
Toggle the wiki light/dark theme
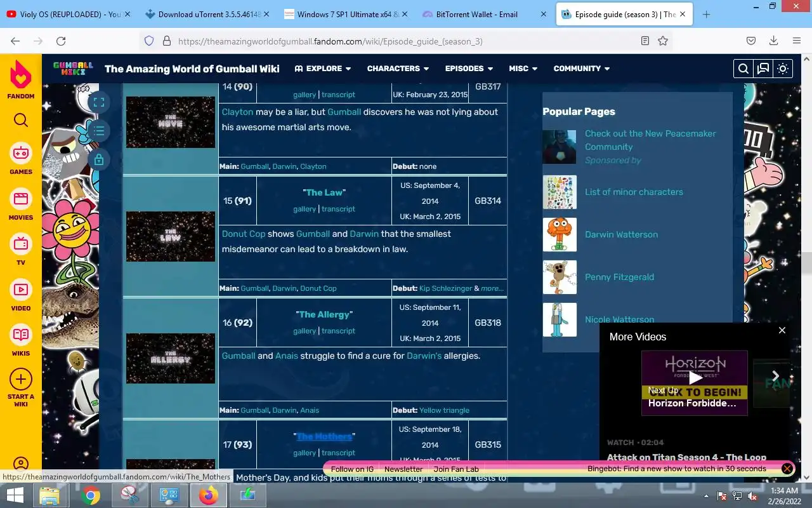pyautogui.click(x=783, y=69)
